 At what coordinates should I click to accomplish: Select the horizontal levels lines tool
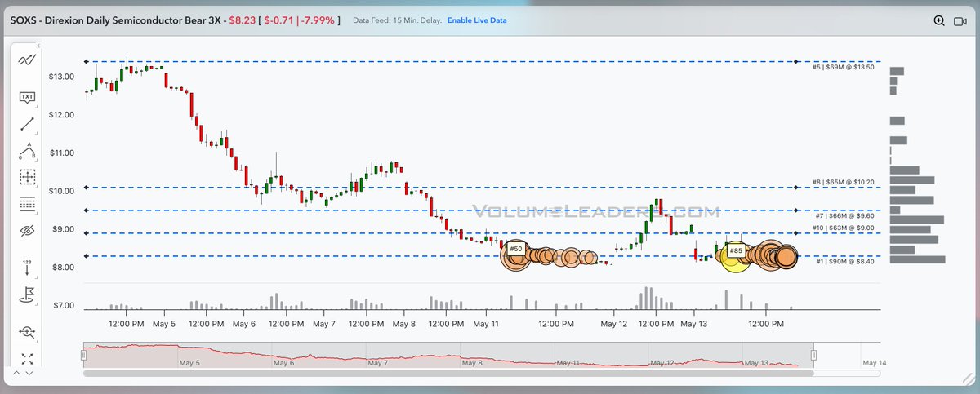pyautogui.click(x=28, y=204)
